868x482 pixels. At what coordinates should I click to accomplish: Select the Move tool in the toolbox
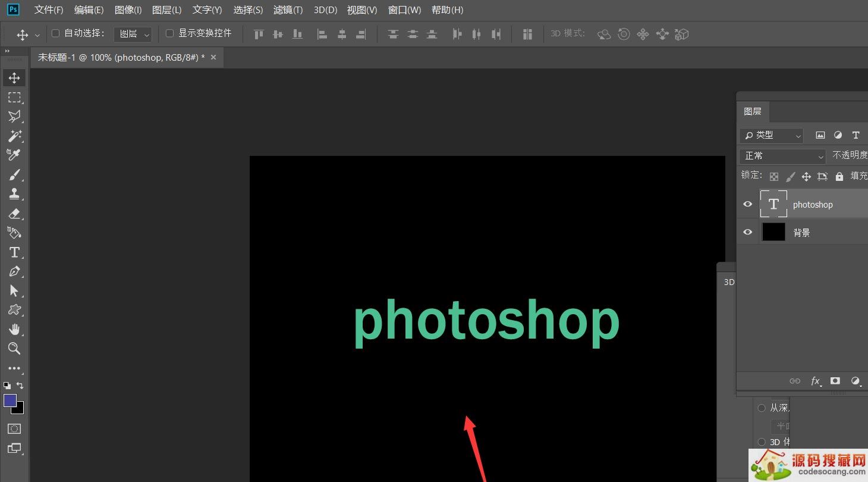(x=14, y=78)
